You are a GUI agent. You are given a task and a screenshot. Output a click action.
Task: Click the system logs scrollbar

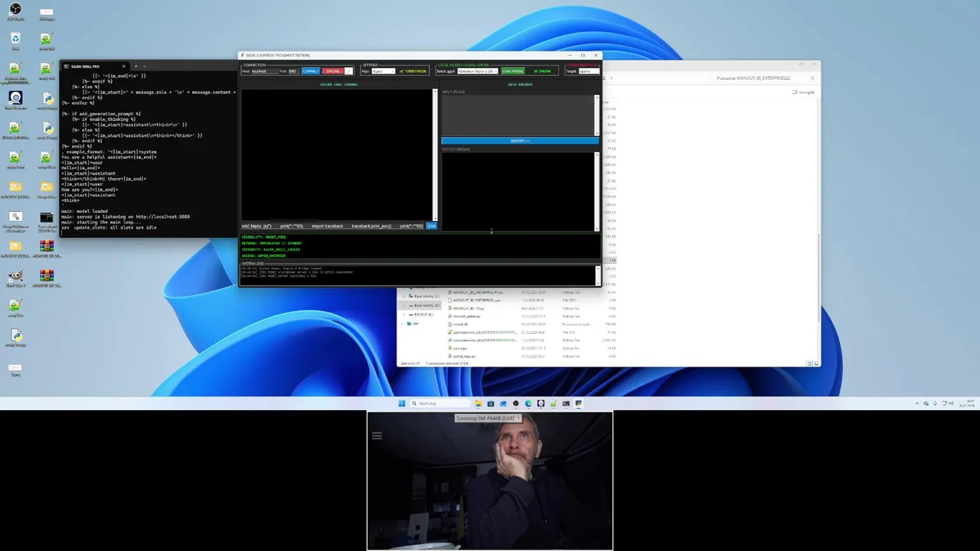597,275
